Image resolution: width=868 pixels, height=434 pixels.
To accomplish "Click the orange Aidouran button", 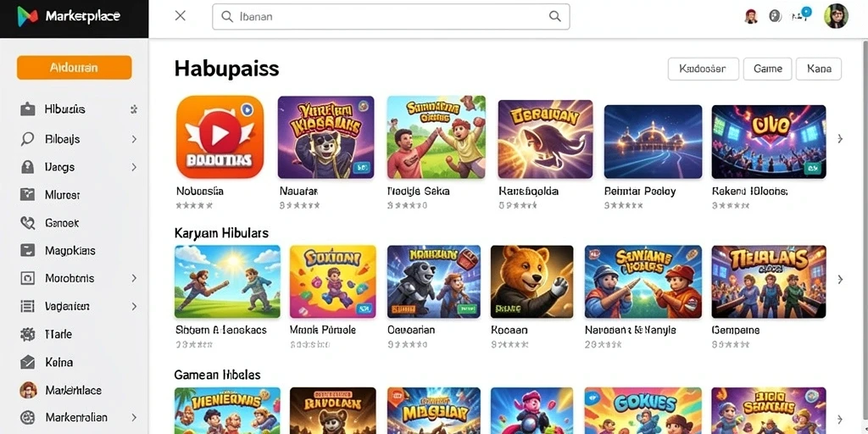I will [75, 68].
